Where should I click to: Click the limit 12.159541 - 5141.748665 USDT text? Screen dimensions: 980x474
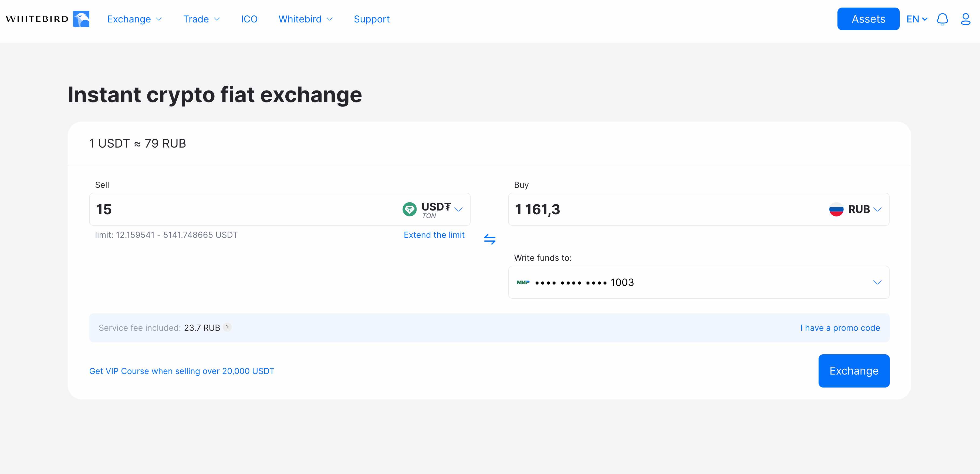coord(166,235)
